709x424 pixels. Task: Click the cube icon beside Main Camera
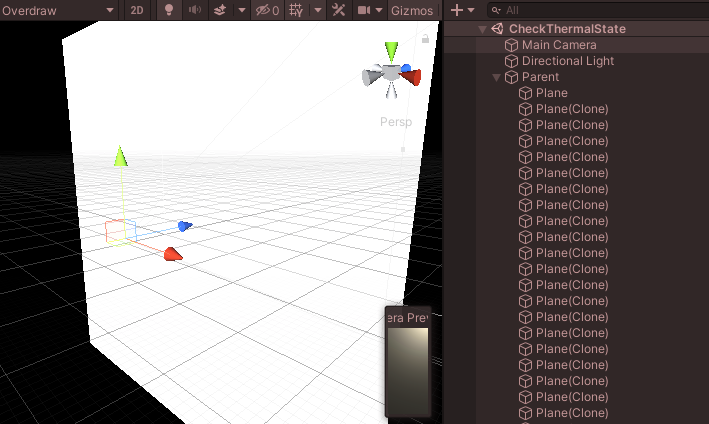511,45
